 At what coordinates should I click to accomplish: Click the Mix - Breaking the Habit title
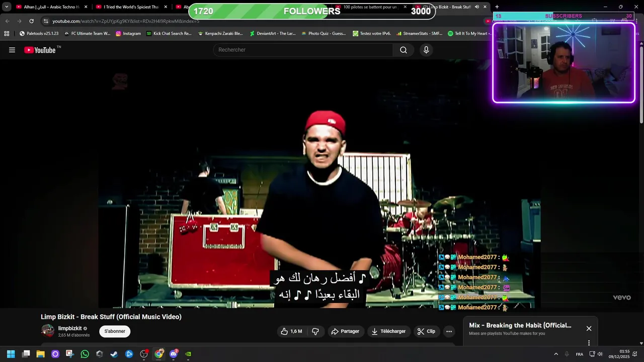point(520,325)
